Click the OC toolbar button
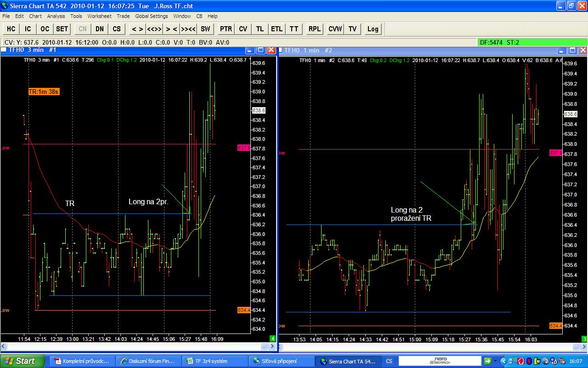This screenshot has width=588, height=368. (x=45, y=29)
